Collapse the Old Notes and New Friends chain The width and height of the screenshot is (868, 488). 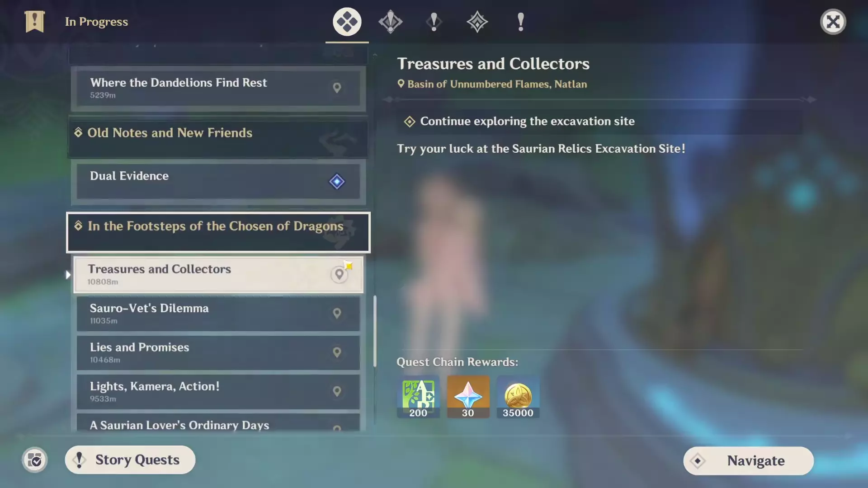click(218, 137)
